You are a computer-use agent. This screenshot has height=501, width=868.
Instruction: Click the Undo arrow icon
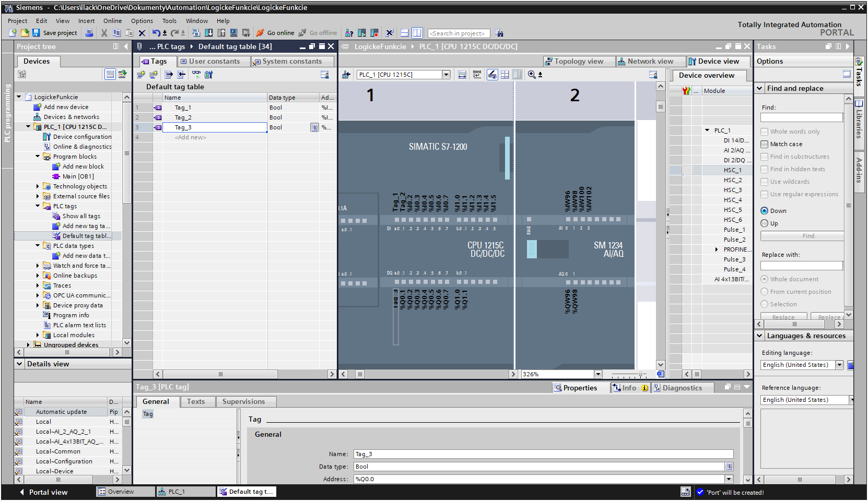pos(156,33)
